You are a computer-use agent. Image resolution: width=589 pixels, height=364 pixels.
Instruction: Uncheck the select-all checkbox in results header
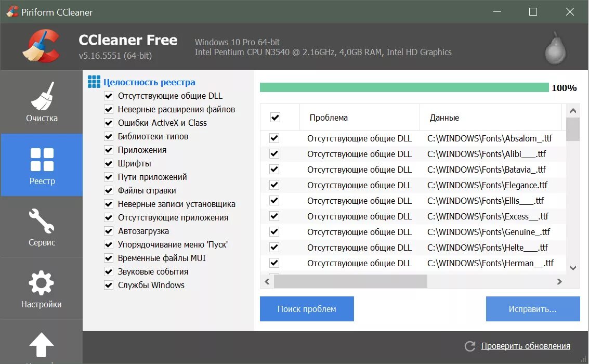coord(274,117)
